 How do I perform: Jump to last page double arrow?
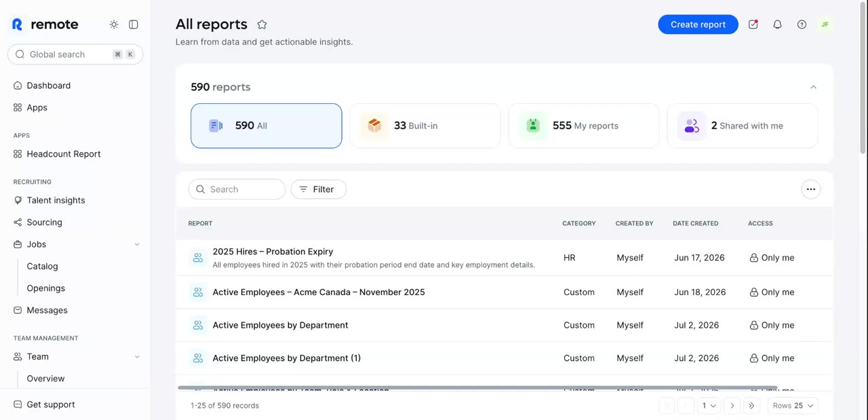pyautogui.click(x=751, y=406)
